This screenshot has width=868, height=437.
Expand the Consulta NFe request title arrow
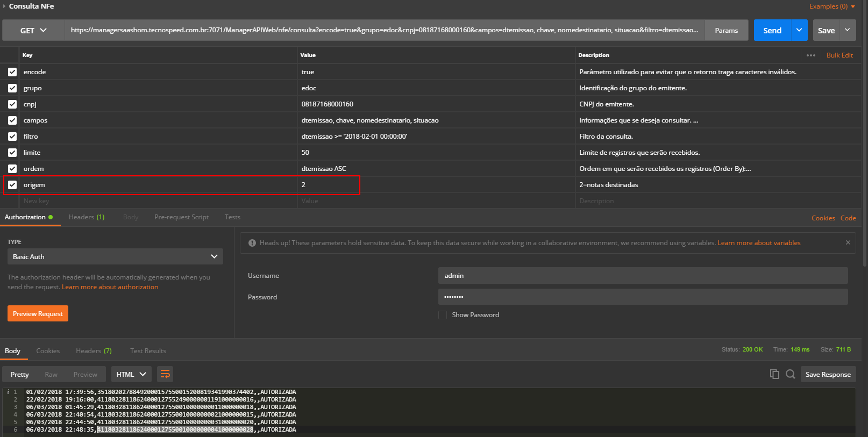click(4, 6)
